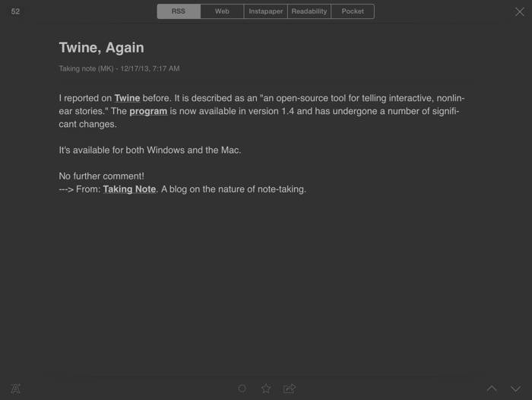Switch to the Readability tab
The height and width of the screenshot is (400, 532).
(309, 11)
